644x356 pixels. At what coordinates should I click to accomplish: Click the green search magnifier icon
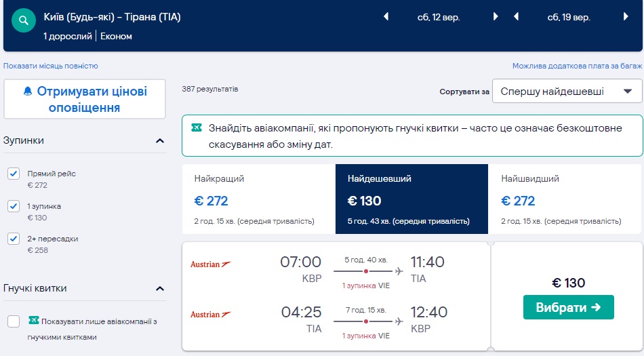23,20
